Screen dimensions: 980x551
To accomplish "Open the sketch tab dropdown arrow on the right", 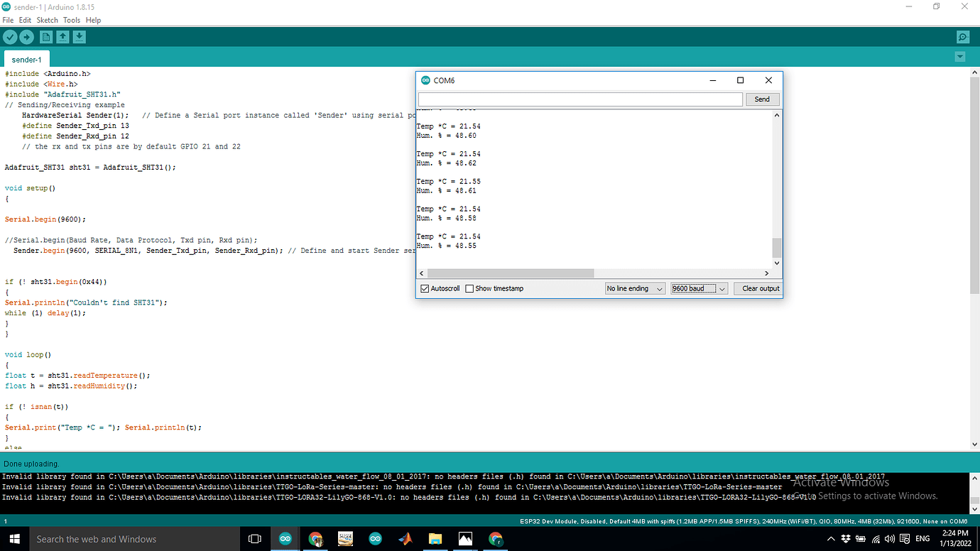I will pyautogui.click(x=960, y=56).
